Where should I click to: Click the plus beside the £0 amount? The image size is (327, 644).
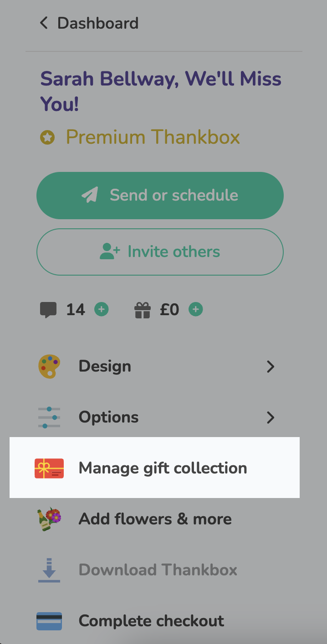tap(195, 309)
